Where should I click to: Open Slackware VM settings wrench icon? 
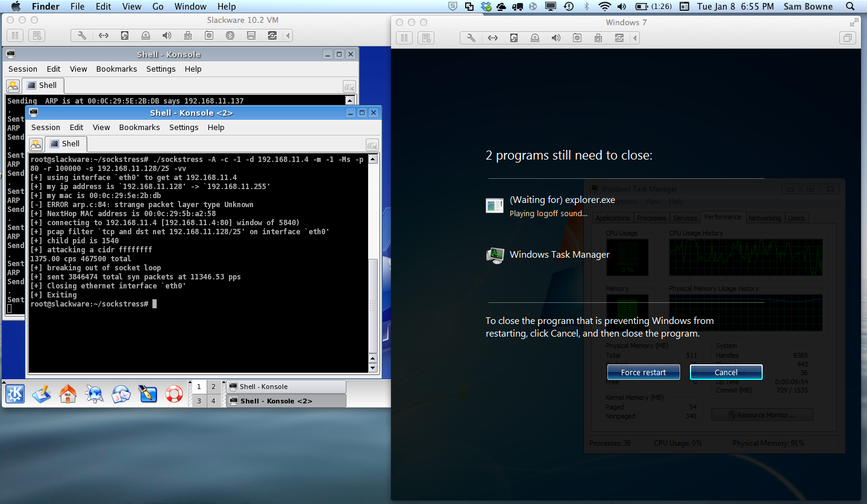(83, 36)
